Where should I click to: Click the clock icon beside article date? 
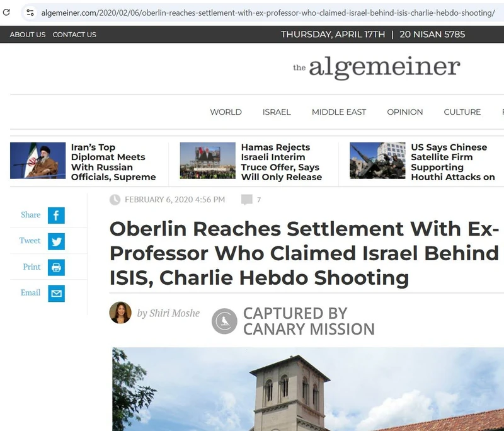coord(115,200)
